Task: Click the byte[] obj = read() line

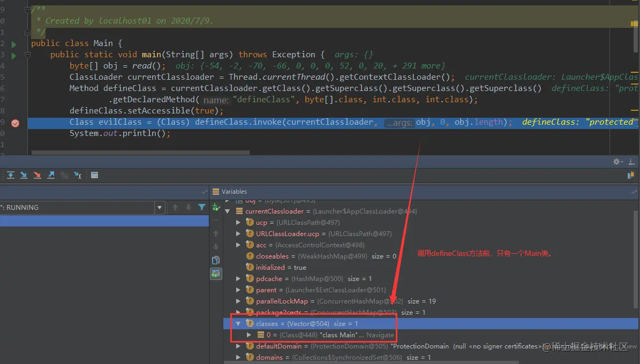Action: 117,66
